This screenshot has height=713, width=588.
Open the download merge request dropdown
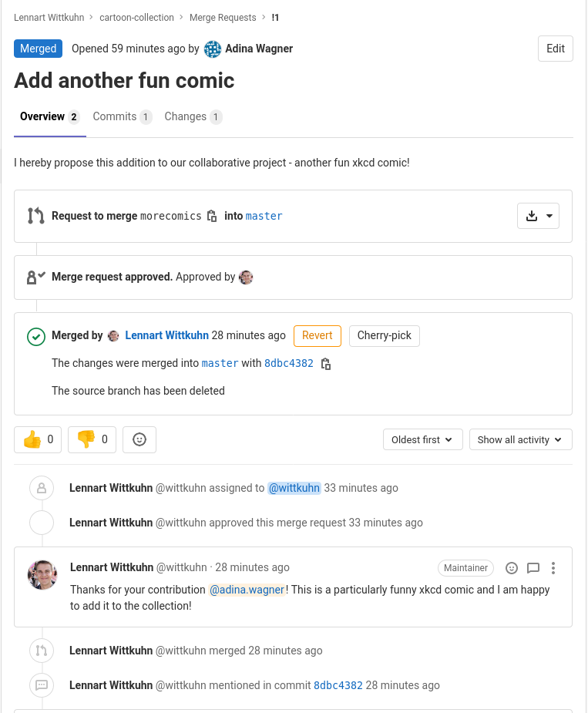click(538, 217)
